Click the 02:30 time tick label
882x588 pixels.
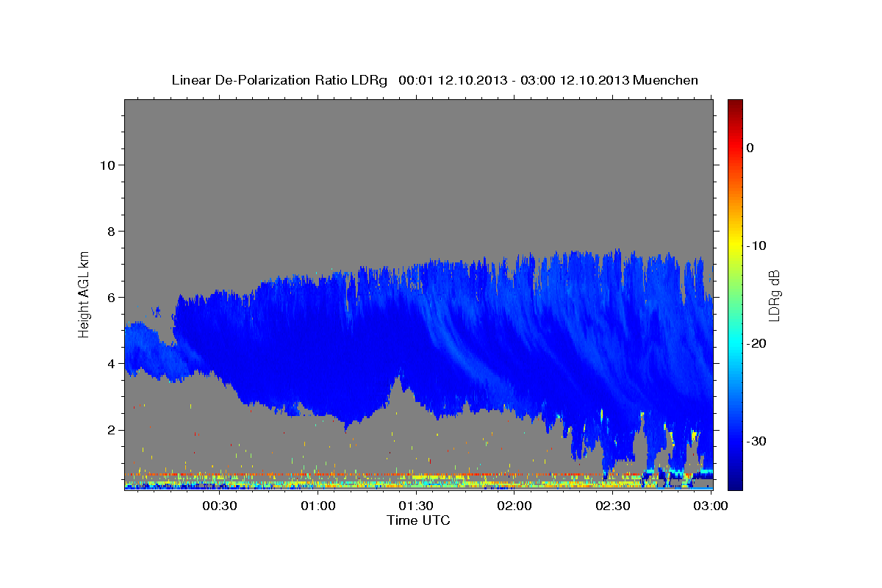(x=613, y=506)
